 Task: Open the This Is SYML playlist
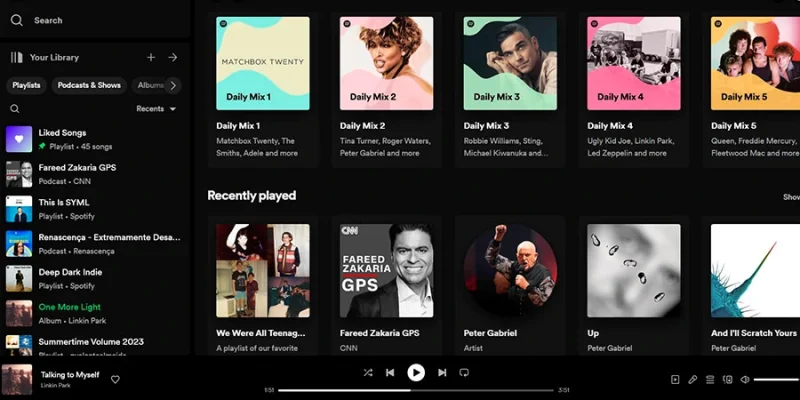[95, 209]
